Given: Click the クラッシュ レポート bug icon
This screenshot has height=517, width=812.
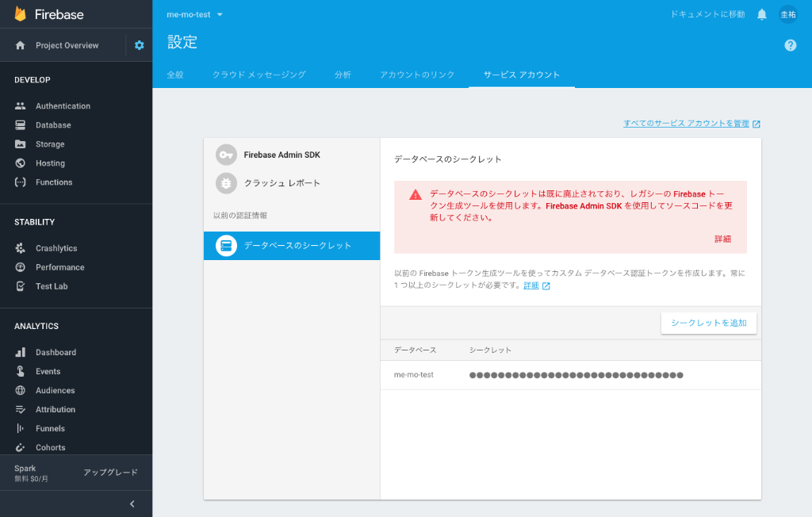Looking at the screenshot, I should 226,183.
